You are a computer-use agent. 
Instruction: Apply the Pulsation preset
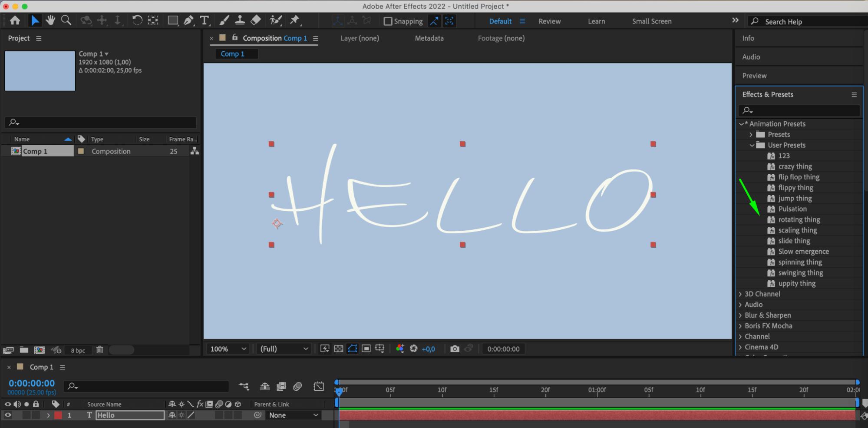click(x=792, y=209)
